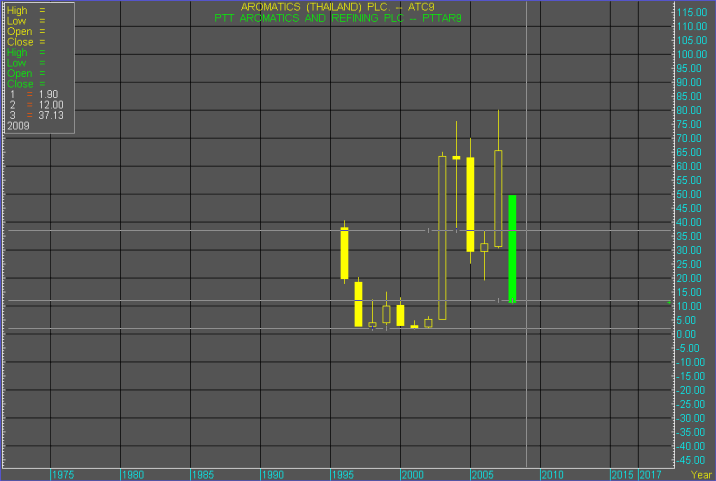
Task: Click the 35.00 price axis label
Action: click(689, 236)
